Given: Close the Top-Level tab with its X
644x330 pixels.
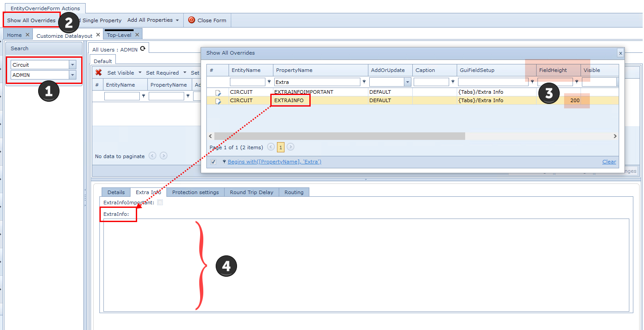Looking at the screenshot, I should pos(137,35).
